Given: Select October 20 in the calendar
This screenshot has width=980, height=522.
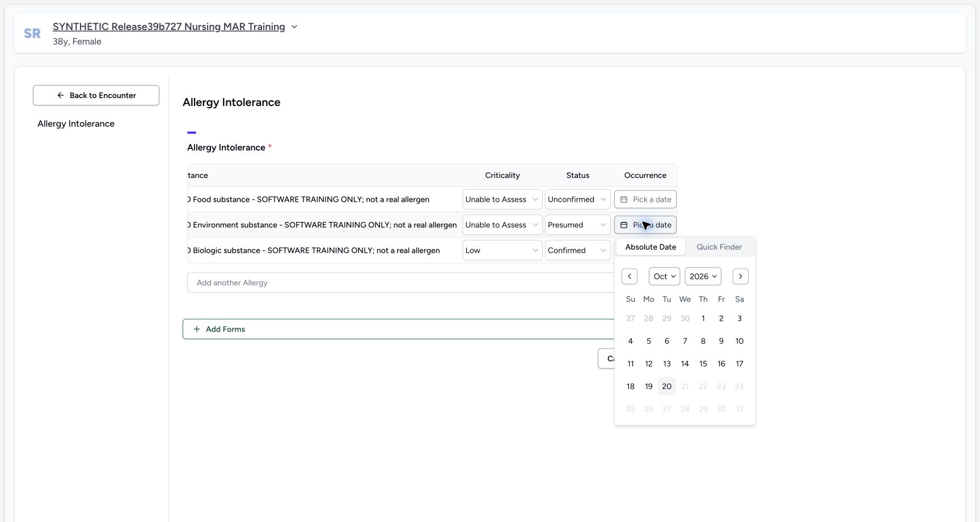Looking at the screenshot, I should [667, 387].
